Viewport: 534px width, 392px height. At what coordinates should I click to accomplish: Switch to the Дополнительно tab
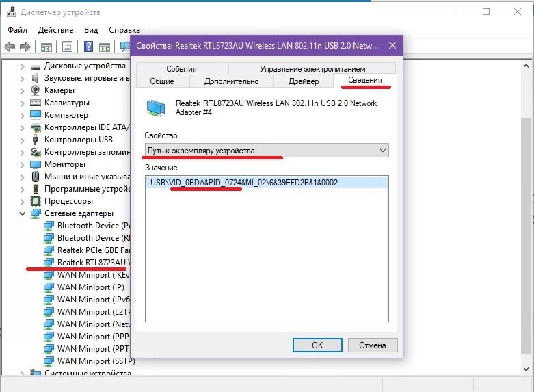click(x=231, y=81)
